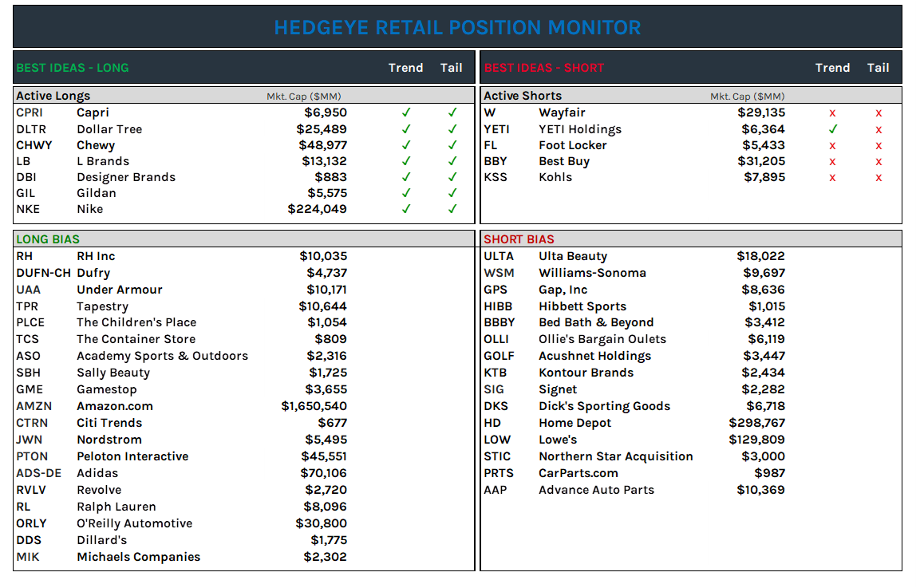Click Amazon's $1,650,540 market cap cell

click(x=315, y=406)
